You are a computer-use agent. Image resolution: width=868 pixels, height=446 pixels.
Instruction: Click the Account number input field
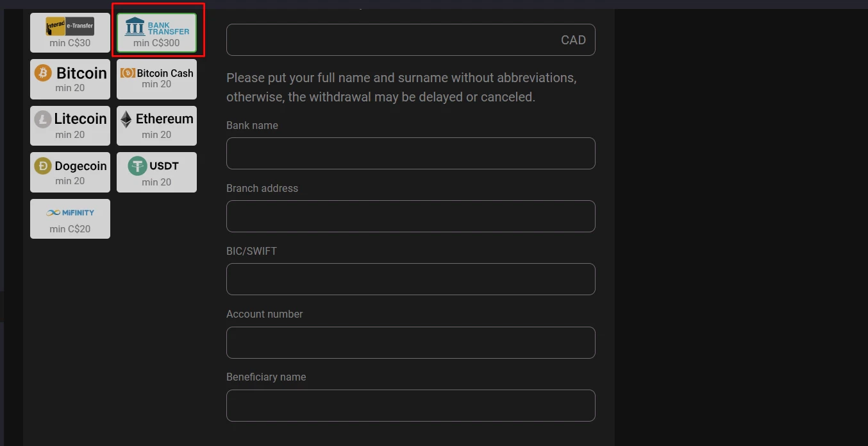click(410, 343)
